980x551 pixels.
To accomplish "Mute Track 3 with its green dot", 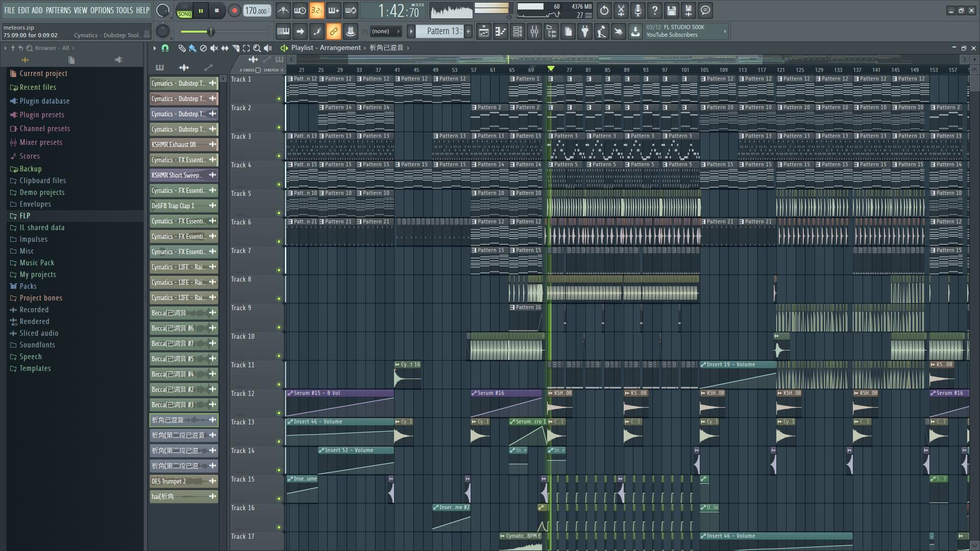I will (x=279, y=156).
